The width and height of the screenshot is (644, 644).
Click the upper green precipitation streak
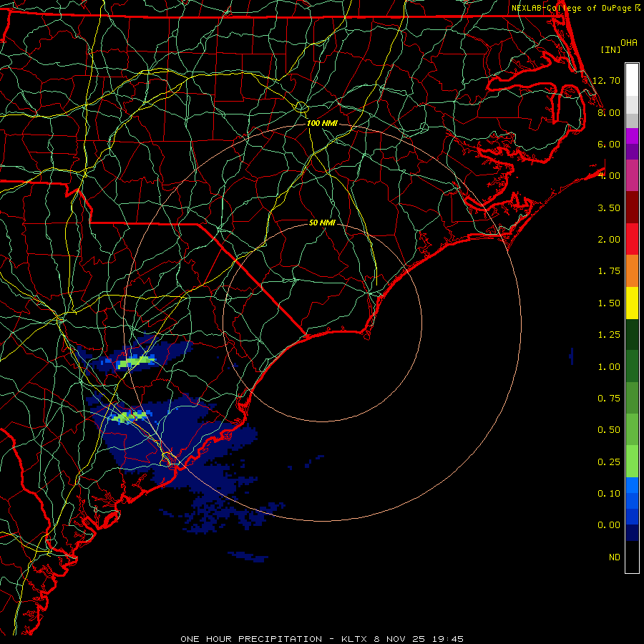click(x=135, y=362)
